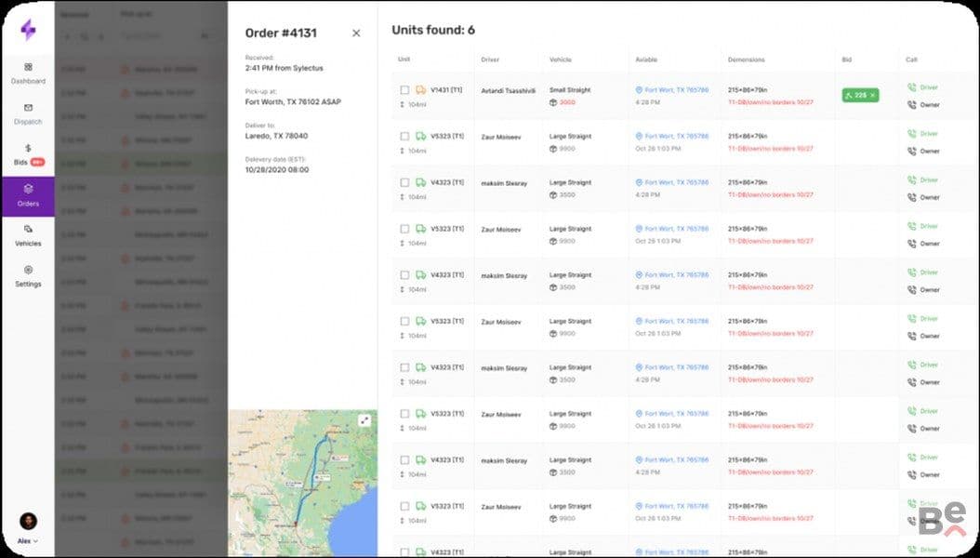Image resolution: width=980 pixels, height=558 pixels.
Task: Tick the checkbox in the topmost V5323 row
Action: (405, 136)
